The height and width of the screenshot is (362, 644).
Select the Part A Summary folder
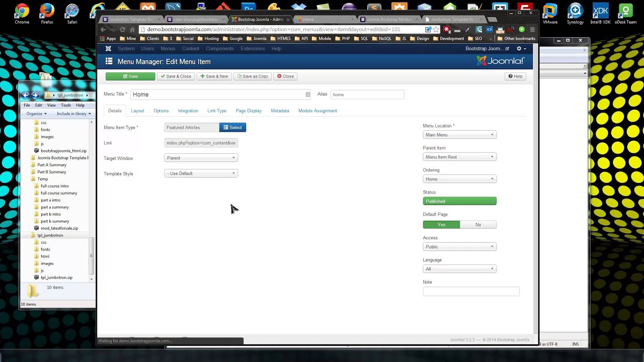pos(52,165)
